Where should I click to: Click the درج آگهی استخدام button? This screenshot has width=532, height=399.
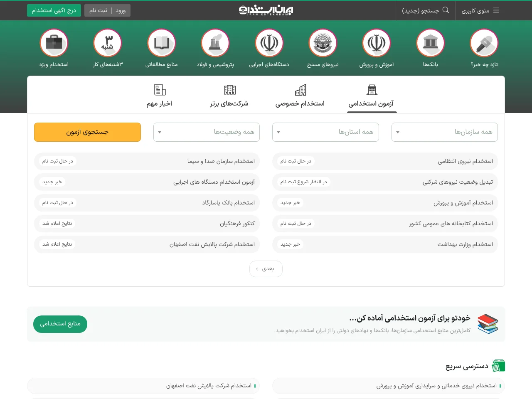tap(54, 10)
